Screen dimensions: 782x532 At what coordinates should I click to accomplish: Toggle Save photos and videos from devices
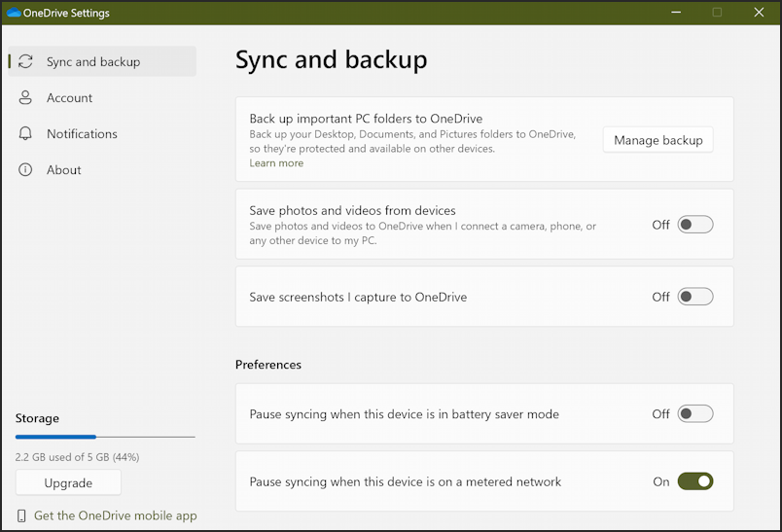(695, 225)
